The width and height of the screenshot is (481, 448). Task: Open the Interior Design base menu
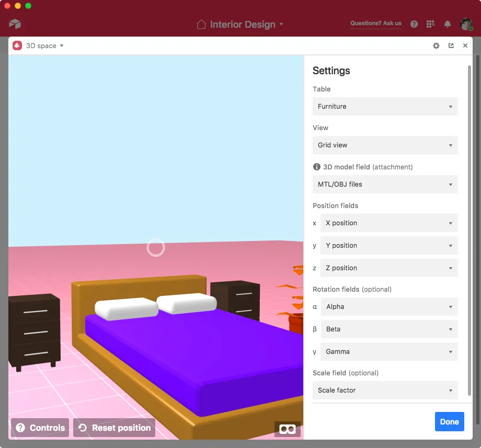click(x=241, y=25)
